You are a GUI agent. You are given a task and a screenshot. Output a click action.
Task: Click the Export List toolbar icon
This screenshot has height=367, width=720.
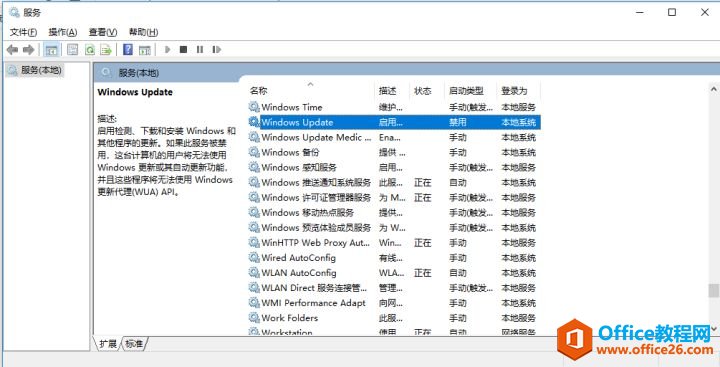click(x=106, y=50)
